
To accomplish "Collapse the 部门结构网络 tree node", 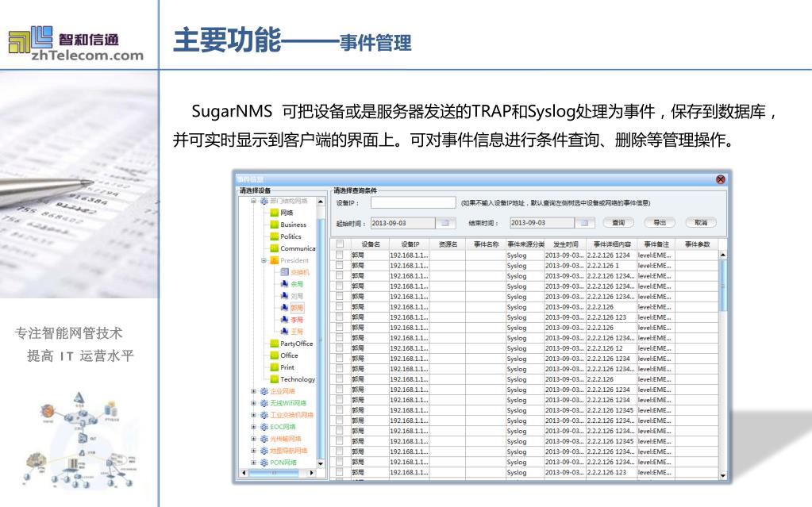I will (x=254, y=201).
